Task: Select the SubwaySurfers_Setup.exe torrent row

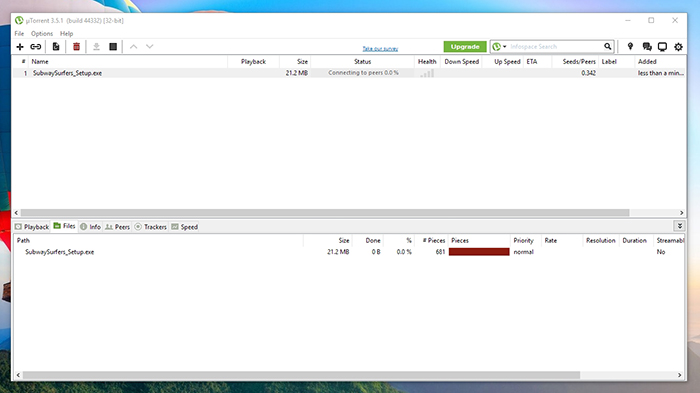Action: 349,73
